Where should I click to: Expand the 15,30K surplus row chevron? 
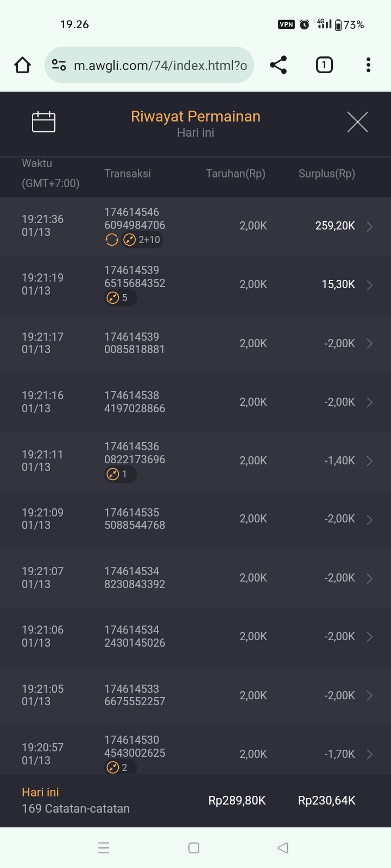click(x=369, y=285)
